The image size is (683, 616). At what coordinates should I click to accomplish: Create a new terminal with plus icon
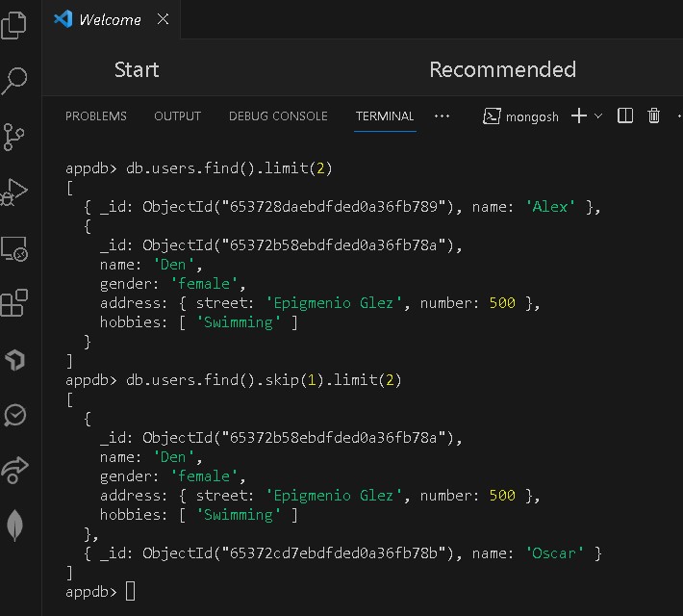(x=579, y=116)
